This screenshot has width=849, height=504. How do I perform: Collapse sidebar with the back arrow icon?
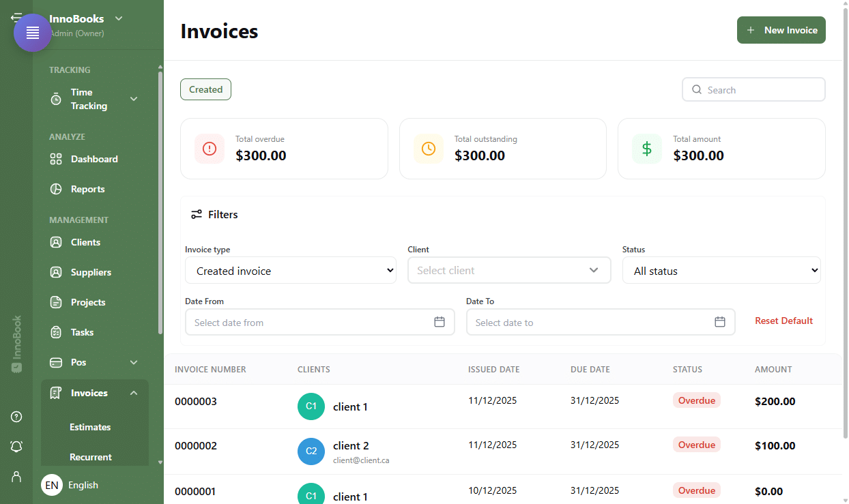[15, 17]
